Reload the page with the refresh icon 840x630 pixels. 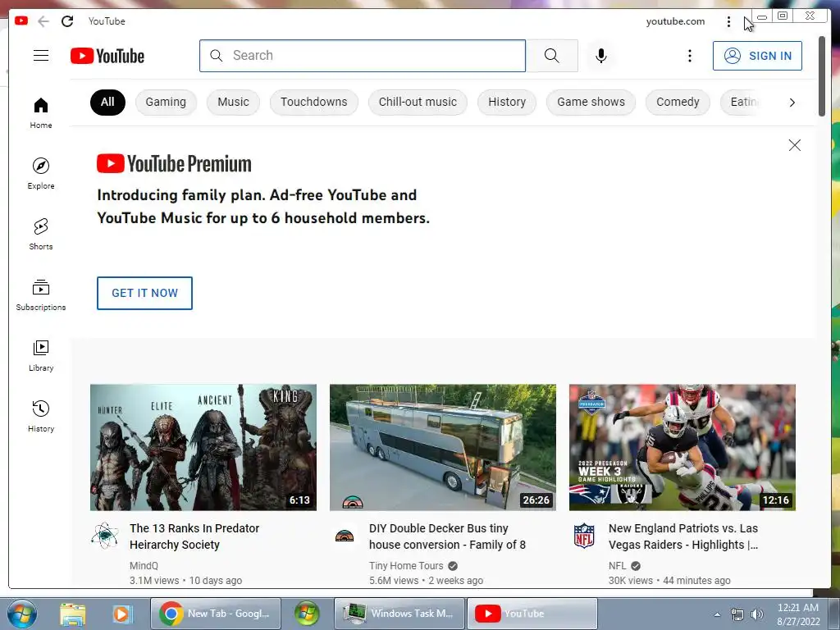pos(67,21)
